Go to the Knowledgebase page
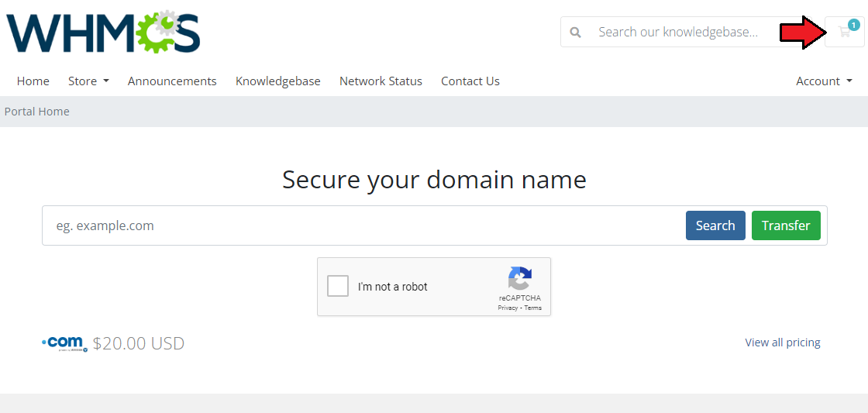Image resolution: width=868 pixels, height=413 pixels. point(278,81)
